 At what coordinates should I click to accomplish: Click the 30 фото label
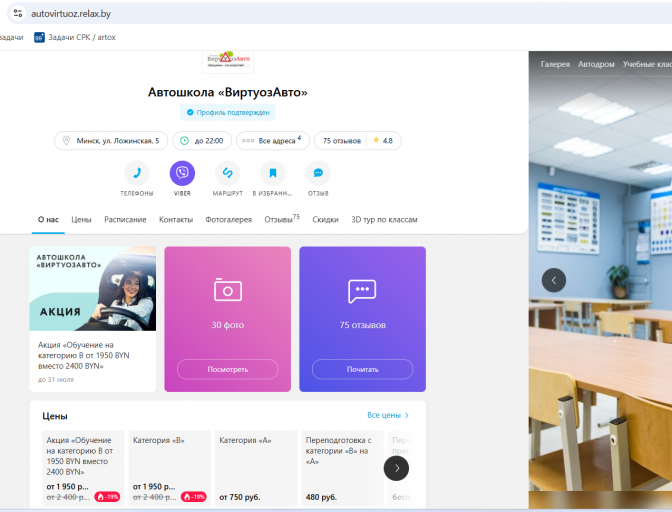point(228,325)
